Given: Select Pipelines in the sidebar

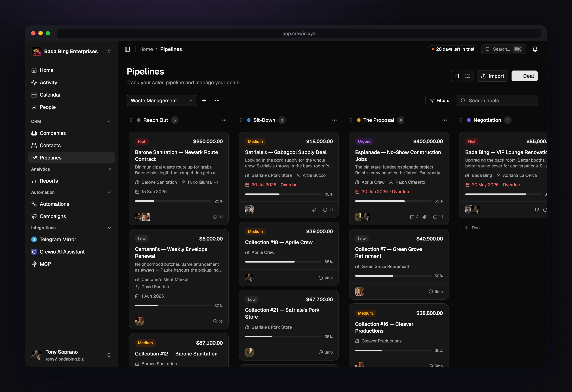Looking at the screenshot, I should (x=71, y=158).
